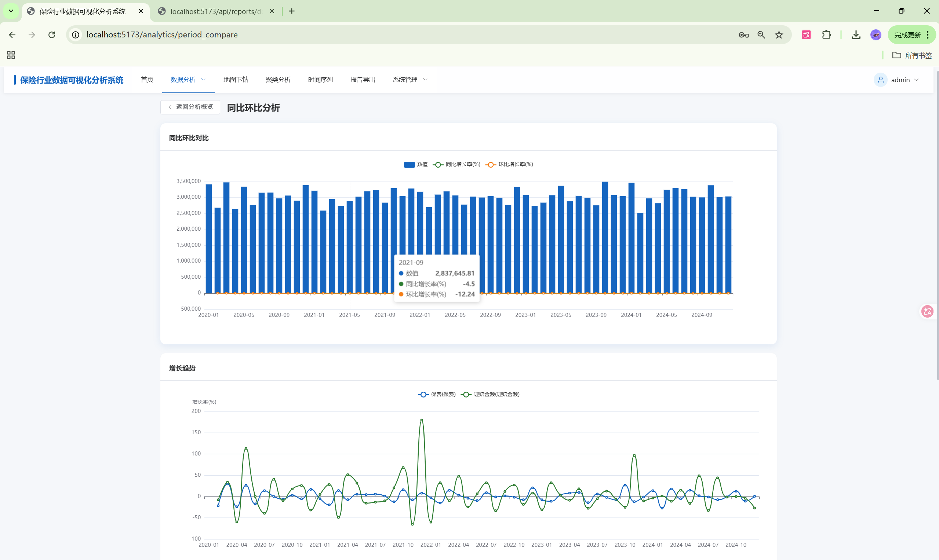This screenshot has height=560, width=939.
Task: Click the pink translate extension icon in toolbar
Action: 806,35
